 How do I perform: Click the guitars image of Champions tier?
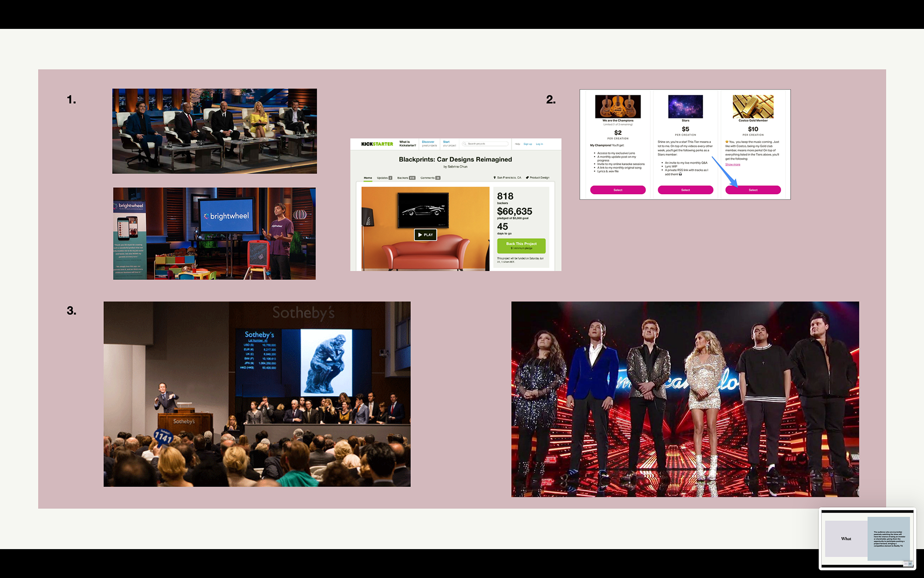[617, 106]
